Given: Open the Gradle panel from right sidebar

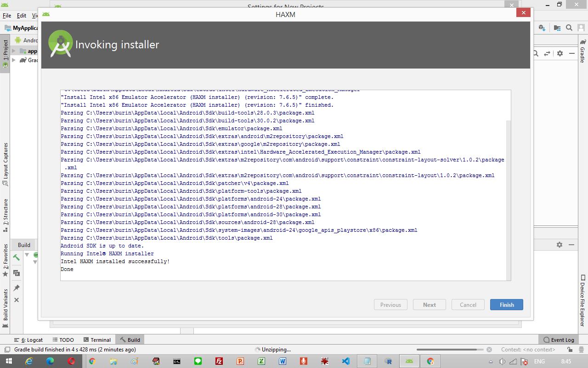Looking at the screenshot, I should (x=582, y=52).
